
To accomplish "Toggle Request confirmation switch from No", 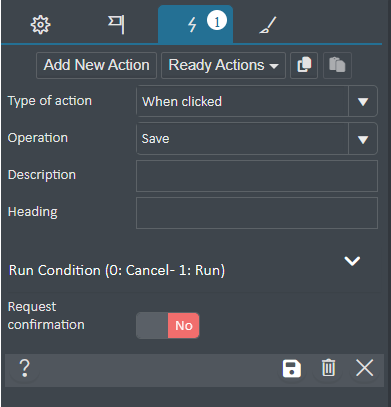I will click(x=168, y=325).
